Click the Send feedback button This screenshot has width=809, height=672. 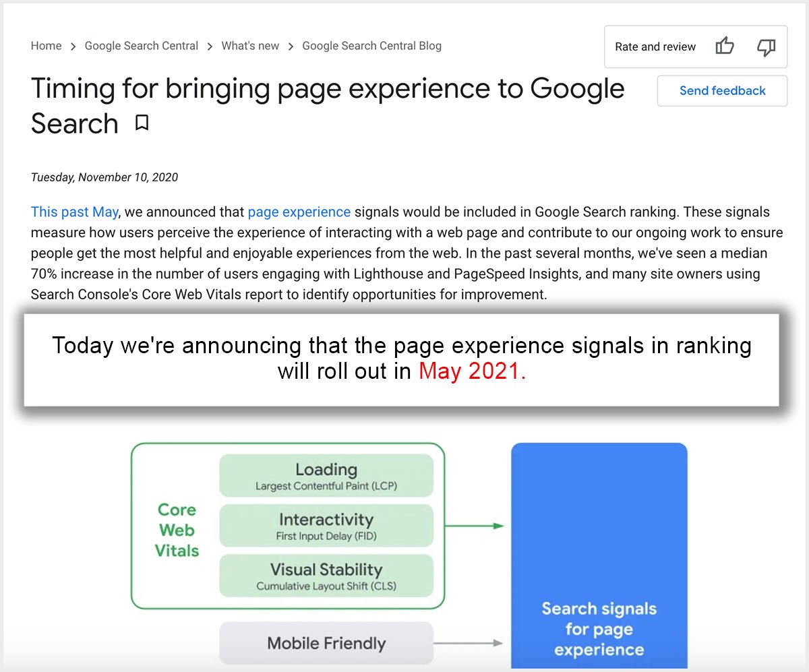coord(722,90)
